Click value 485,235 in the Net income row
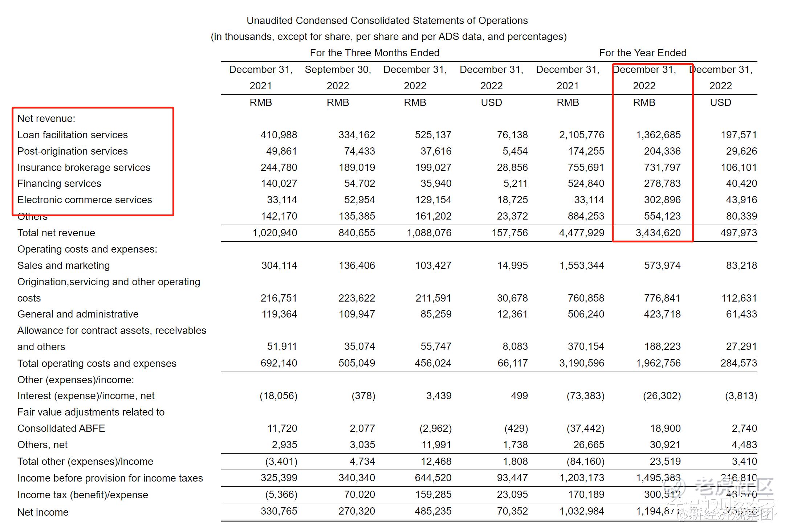The image size is (789, 532). coord(433,511)
